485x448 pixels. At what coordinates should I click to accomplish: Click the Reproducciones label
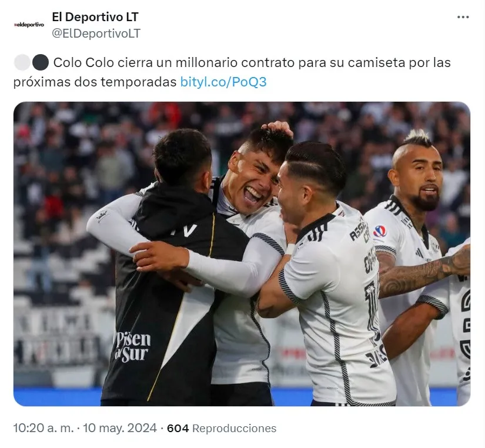[x=234, y=429]
